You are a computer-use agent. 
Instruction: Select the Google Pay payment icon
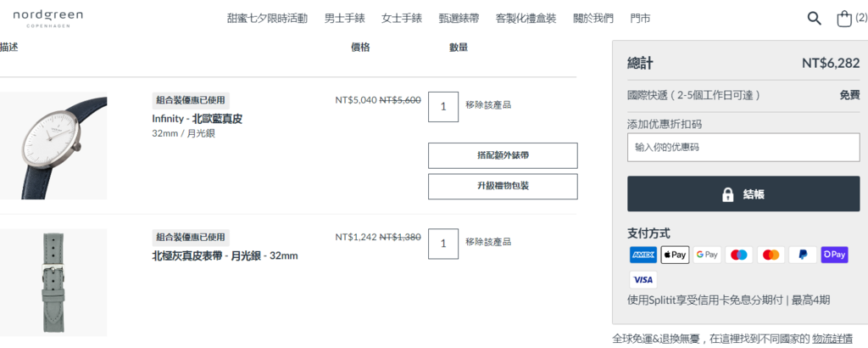point(707,255)
